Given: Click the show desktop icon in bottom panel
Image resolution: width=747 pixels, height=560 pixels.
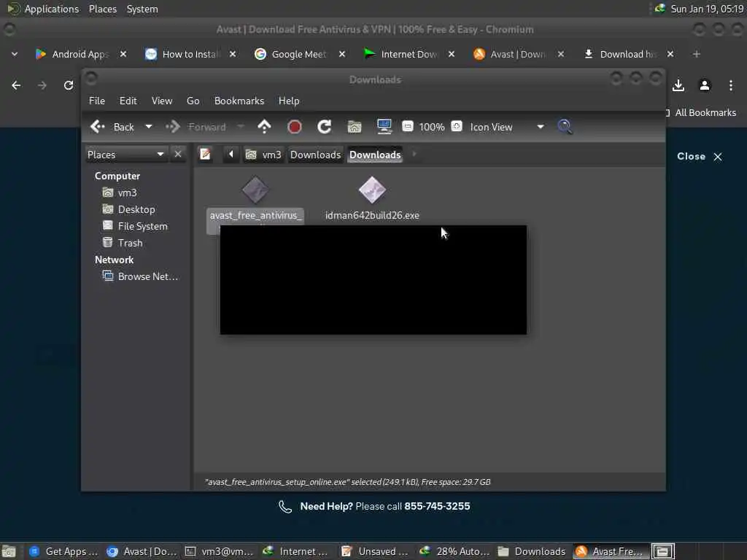Looking at the screenshot, I should point(9,551).
